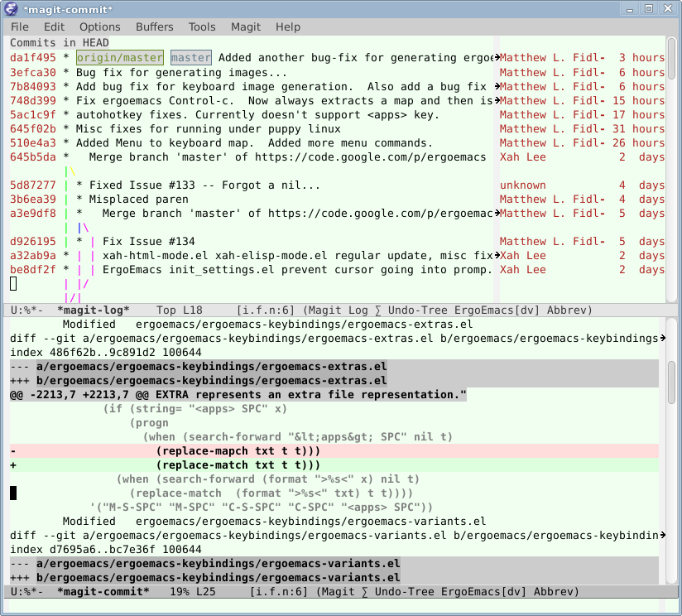Click 'Magit Log' major mode indicator

pos(338,310)
